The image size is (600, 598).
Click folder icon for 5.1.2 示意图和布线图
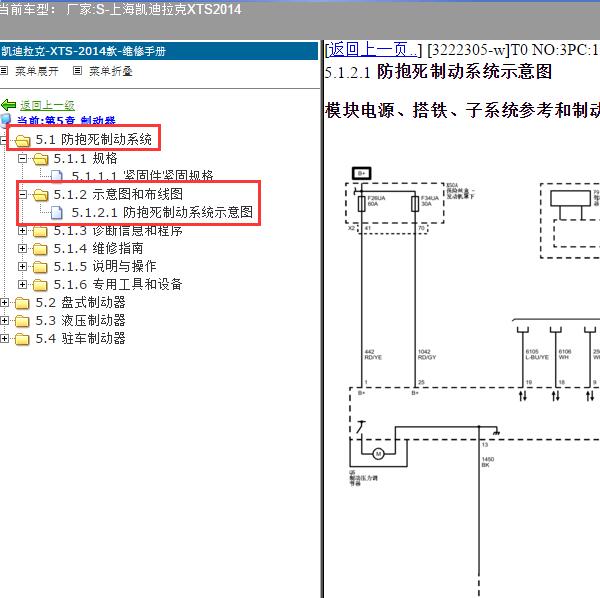coord(41,195)
